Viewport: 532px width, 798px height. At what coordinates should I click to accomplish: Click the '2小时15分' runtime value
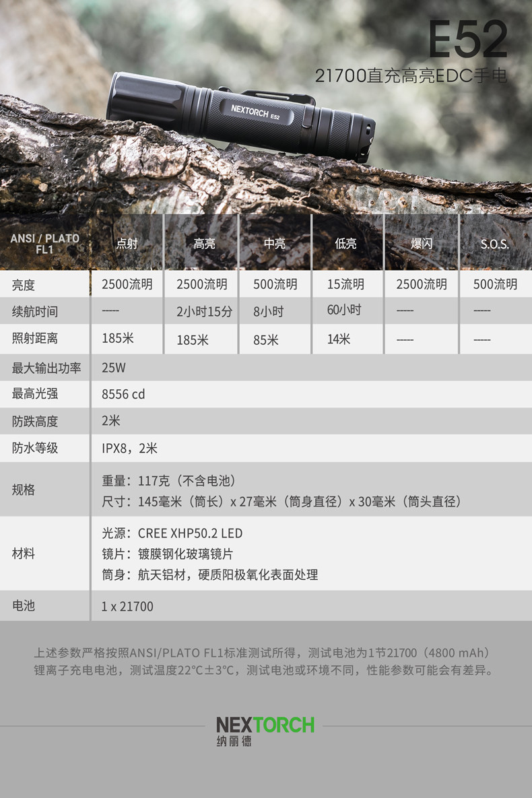tap(205, 312)
